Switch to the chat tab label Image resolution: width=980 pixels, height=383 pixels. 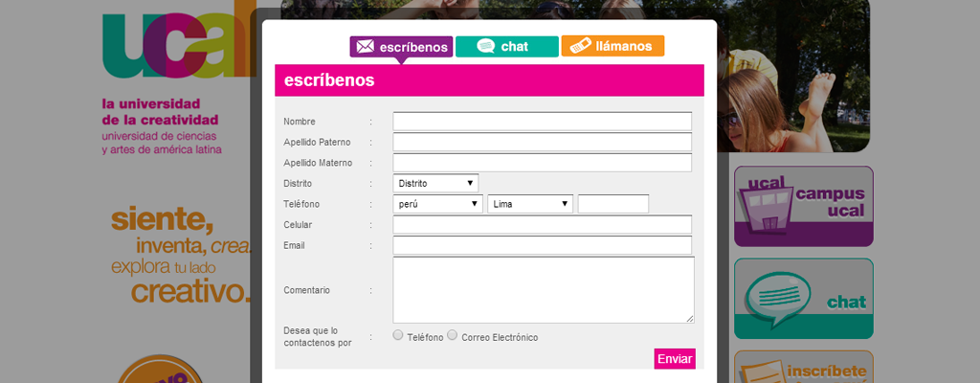515,46
